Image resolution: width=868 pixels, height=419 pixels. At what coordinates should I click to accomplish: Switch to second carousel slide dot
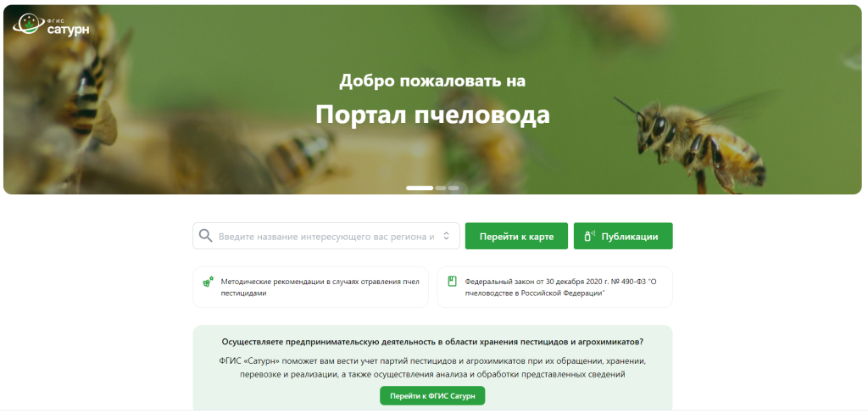click(x=441, y=188)
